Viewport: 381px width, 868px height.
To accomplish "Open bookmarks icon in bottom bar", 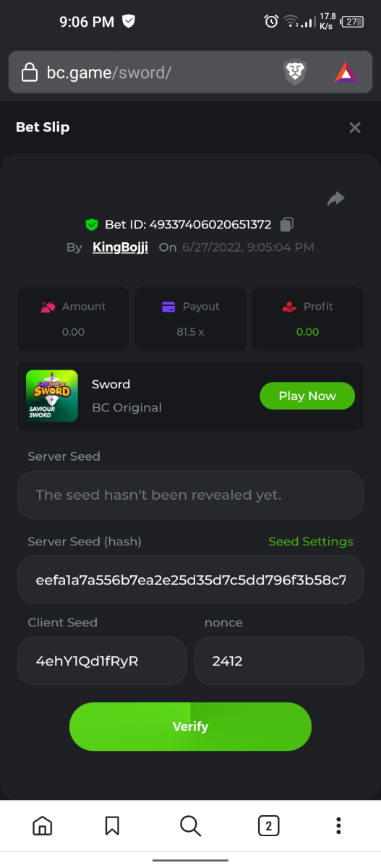I will pos(112,825).
